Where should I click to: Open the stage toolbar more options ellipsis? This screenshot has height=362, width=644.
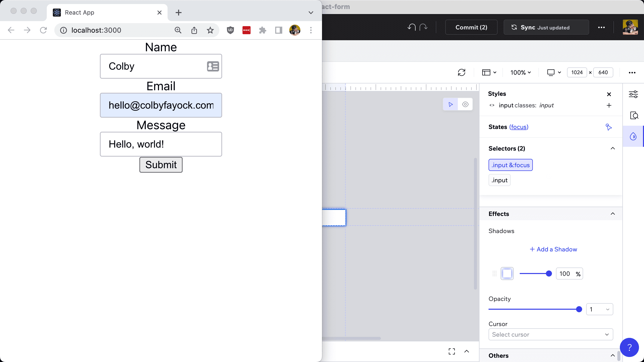(x=632, y=73)
